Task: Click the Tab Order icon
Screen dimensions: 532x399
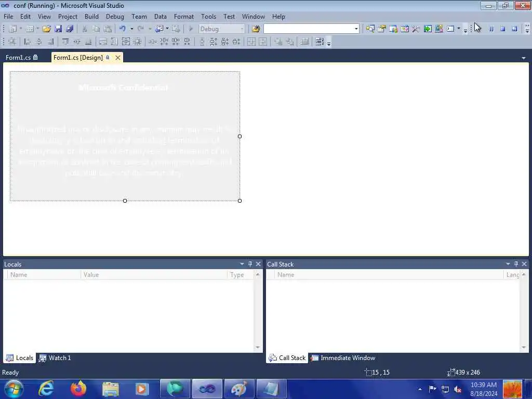Action: (x=320, y=42)
